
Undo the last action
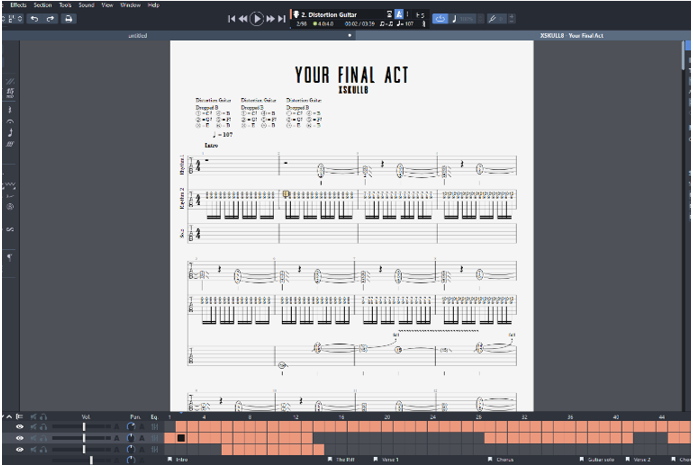pyautogui.click(x=34, y=19)
